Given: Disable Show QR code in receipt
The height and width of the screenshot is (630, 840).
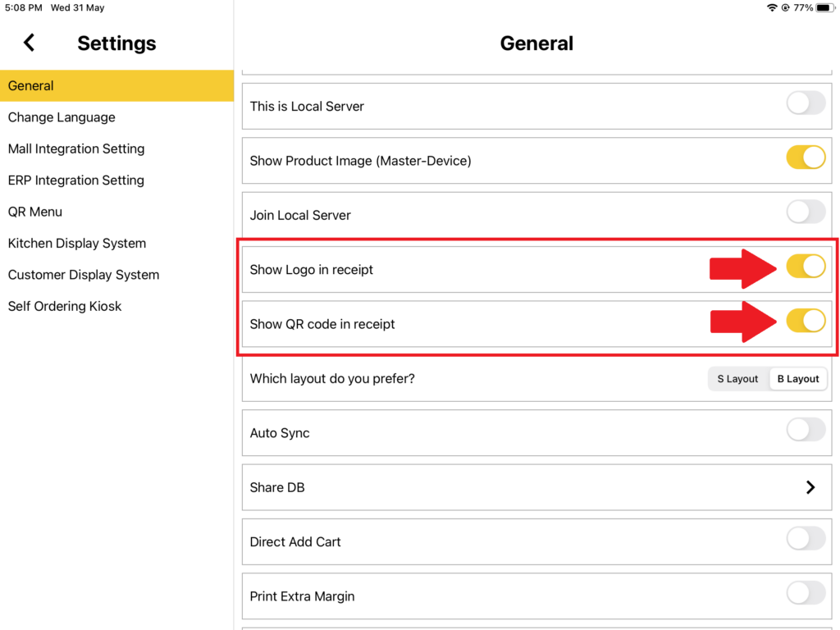Looking at the screenshot, I should coord(806,320).
